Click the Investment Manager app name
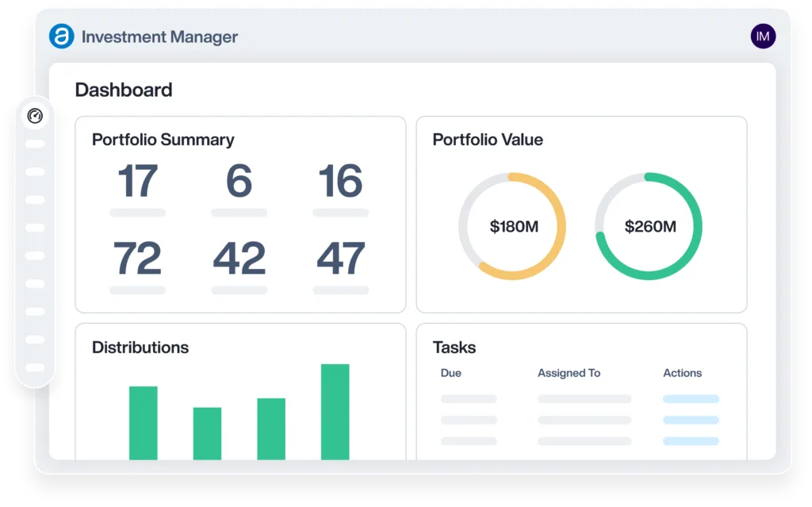Screen dimensions: 812x507 [x=161, y=36]
